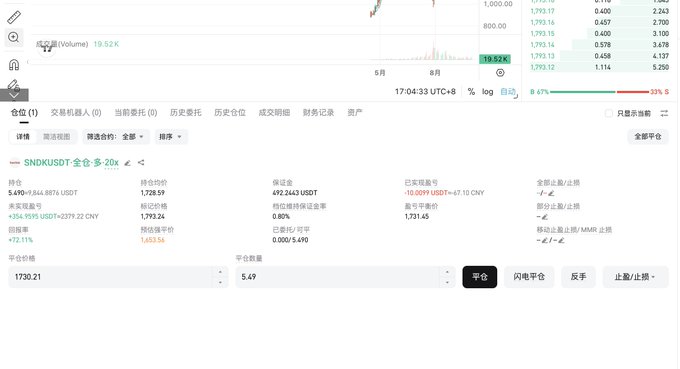Open the 排序 dropdown
Screen dimensions: 680x369
click(170, 137)
